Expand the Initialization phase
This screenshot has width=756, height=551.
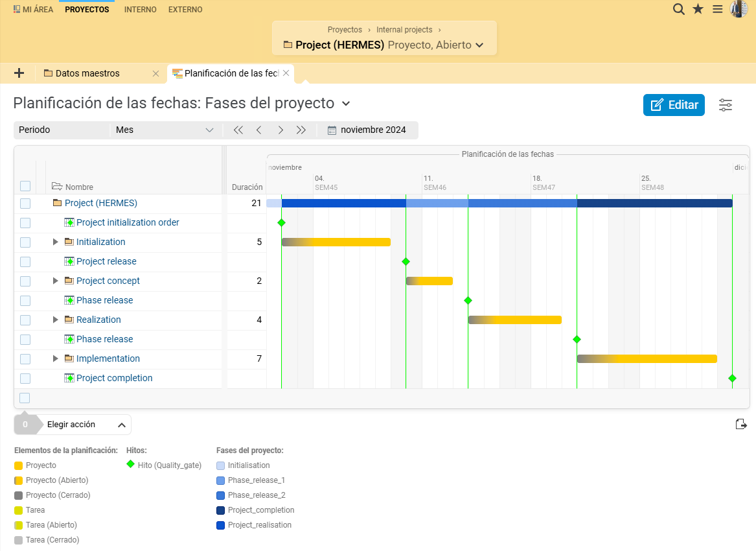(x=56, y=242)
